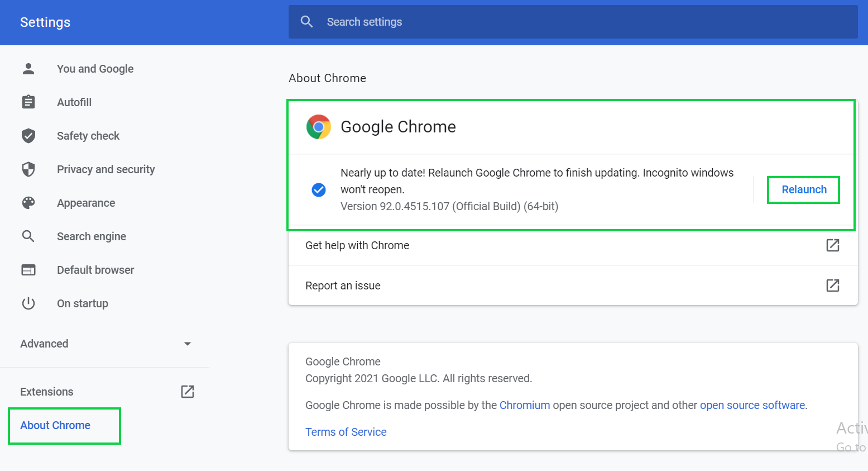Image resolution: width=868 pixels, height=471 pixels.
Task: Click the Autofill clipboard icon
Action: coord(28,102)
